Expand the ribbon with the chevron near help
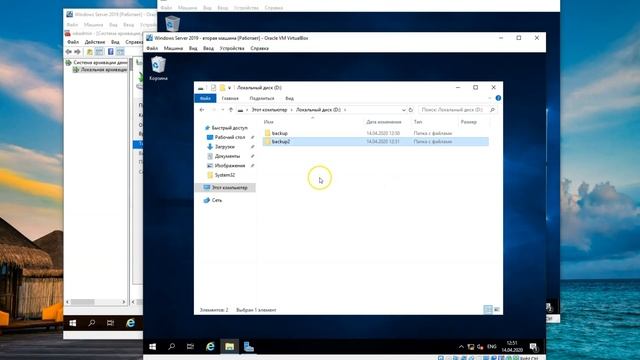 click(x=489, y=98)
